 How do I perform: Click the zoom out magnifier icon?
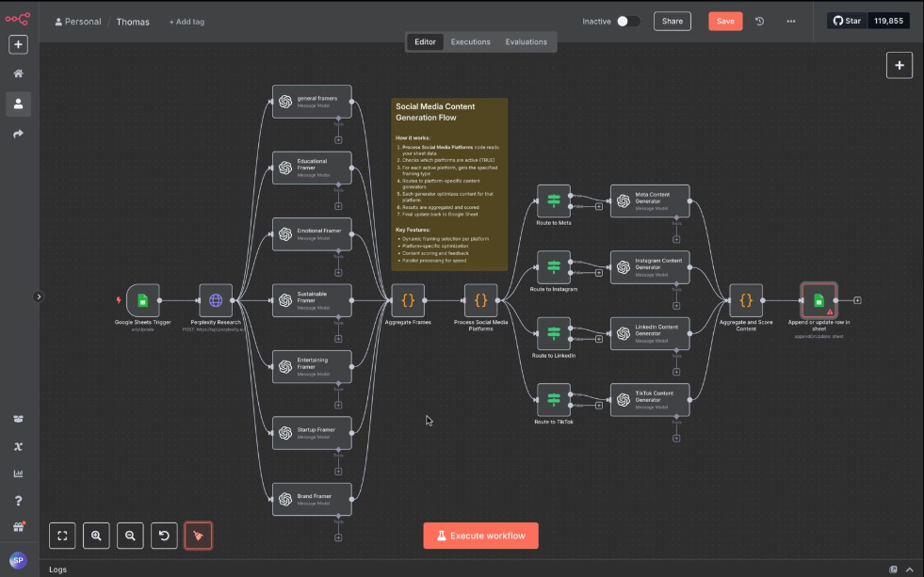tap(130, 535)
